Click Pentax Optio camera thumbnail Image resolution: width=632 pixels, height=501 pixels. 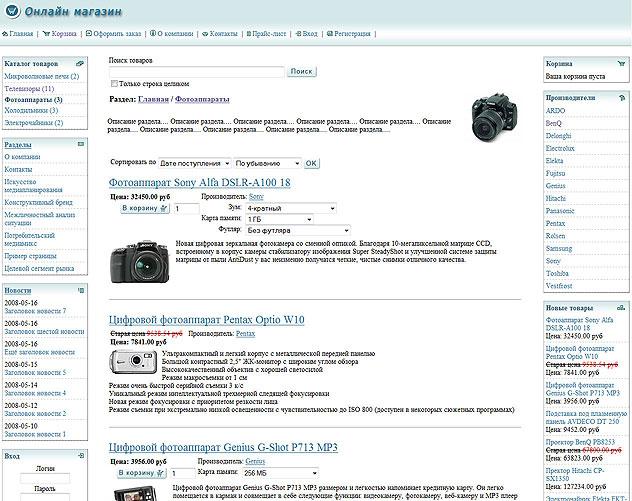(x=133, y=362)
